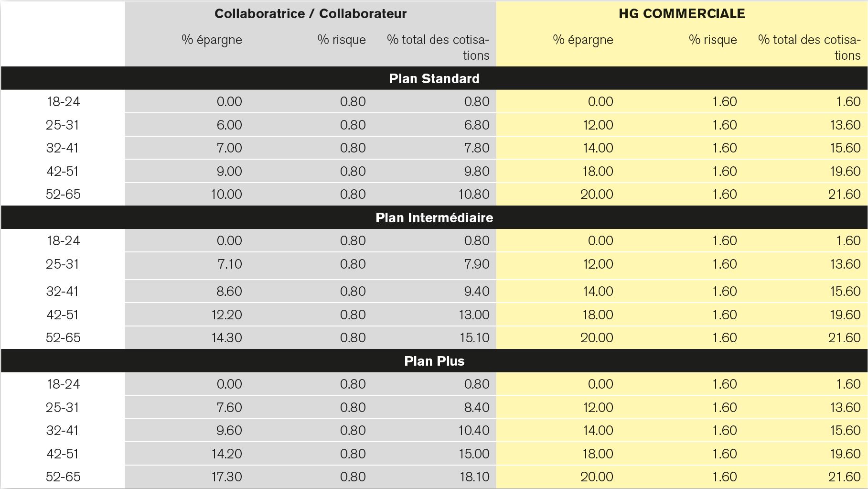
Task: Click the 13.00 total cell
Action: (x=474, y=315)
